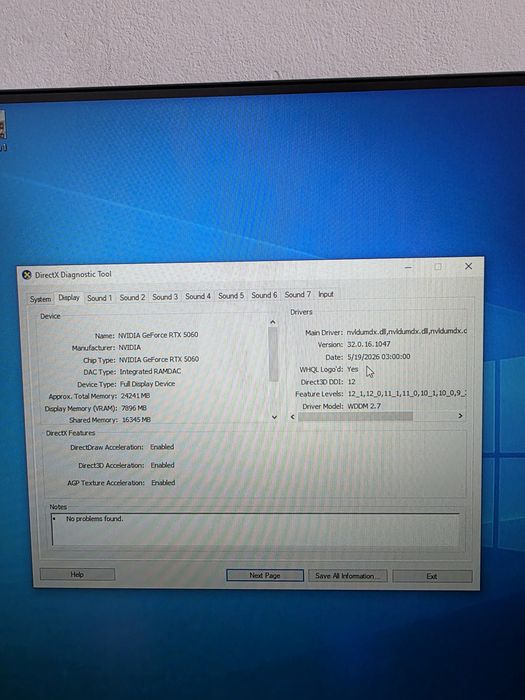Click Device list scroll up arrow
525x700 pixels.
tap(273, 322)
